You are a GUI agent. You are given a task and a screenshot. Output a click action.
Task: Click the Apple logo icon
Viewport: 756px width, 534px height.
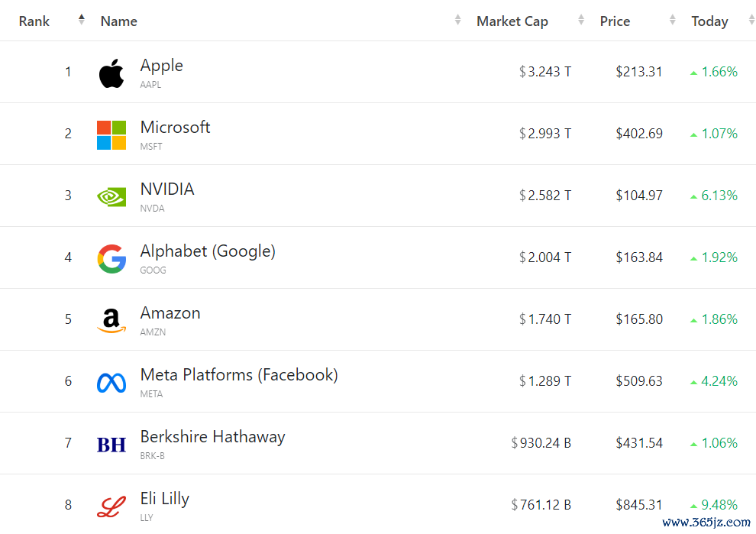(111, 73)
